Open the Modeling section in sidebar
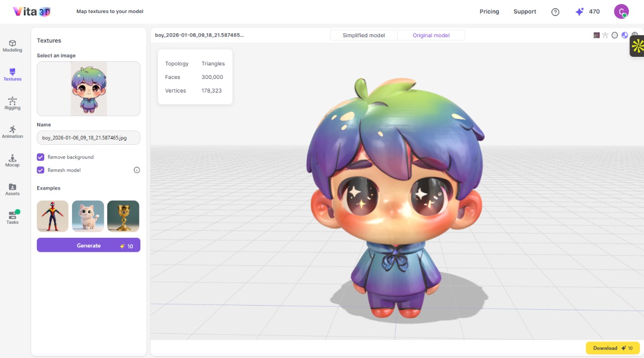Screen dimensions: 644x358 [12, 46]
